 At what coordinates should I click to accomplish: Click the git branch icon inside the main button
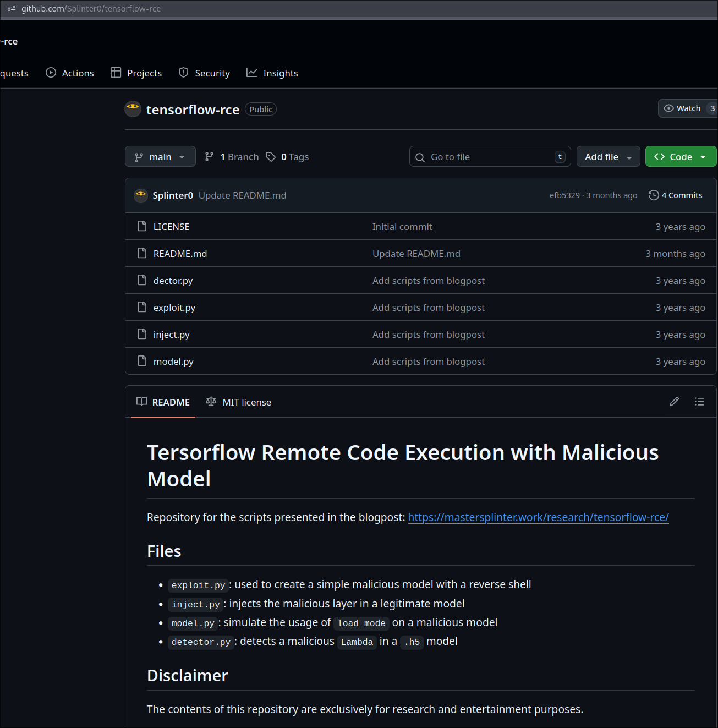(x=139, y=157)
